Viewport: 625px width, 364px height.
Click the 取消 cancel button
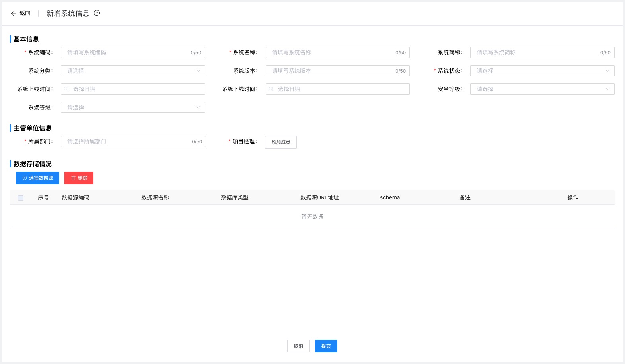pos(298,346)
